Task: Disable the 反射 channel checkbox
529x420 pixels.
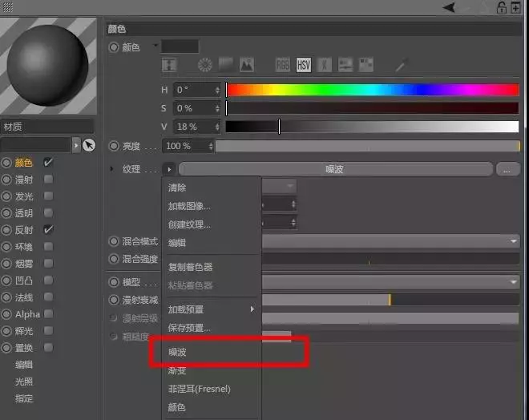Action: [x=49, y=230]
